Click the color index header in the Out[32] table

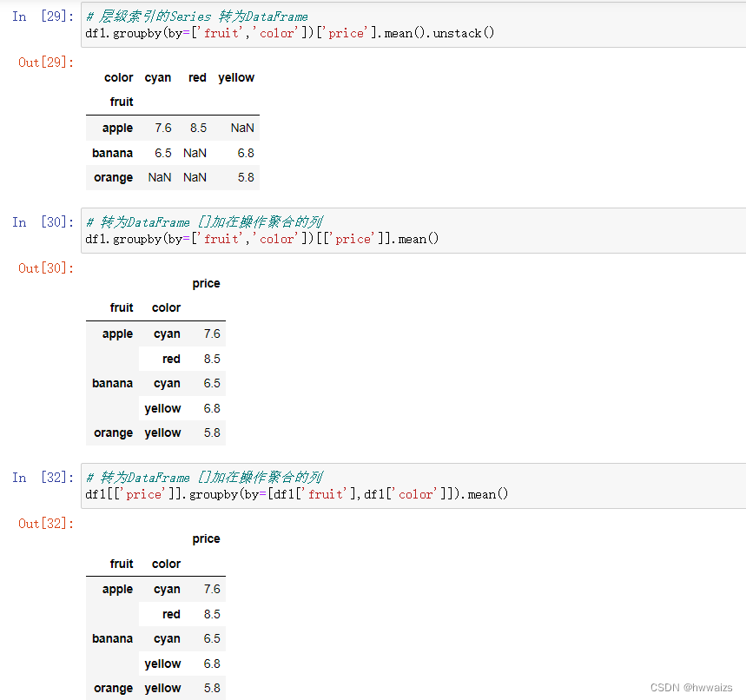coord(166,564)
